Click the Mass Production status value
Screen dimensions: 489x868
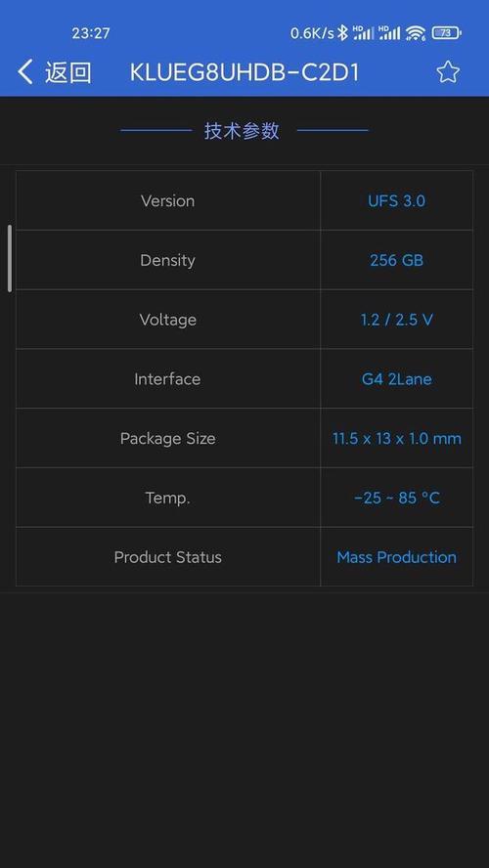point(396,557)
